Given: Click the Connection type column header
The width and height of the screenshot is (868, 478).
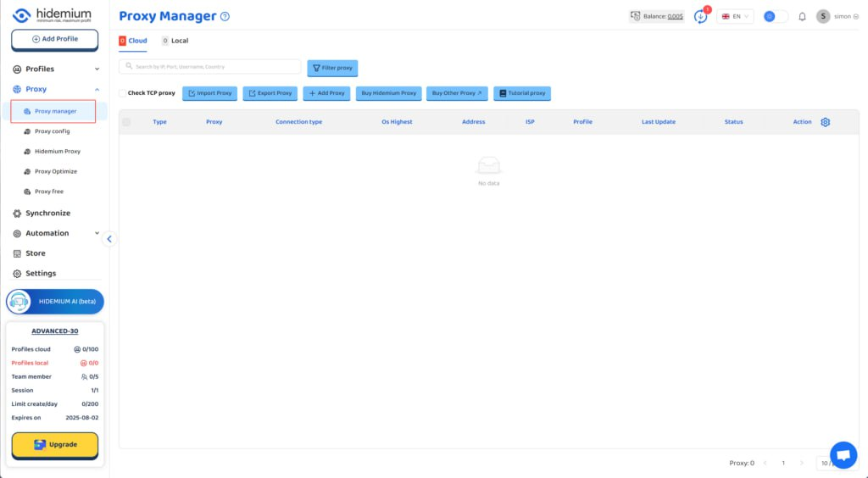Looking at the screenshot, I should point(299,122).
